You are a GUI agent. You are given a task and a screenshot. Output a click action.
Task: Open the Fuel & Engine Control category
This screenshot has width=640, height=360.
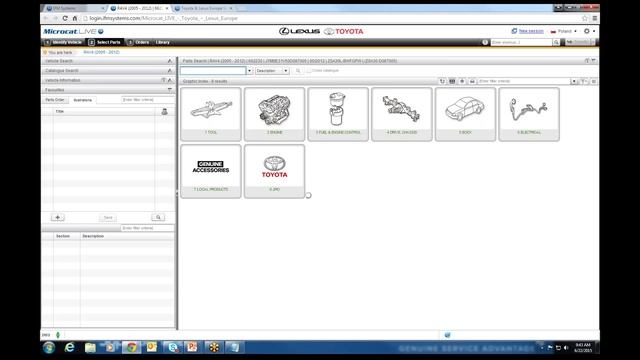click(x=338, y=114)
